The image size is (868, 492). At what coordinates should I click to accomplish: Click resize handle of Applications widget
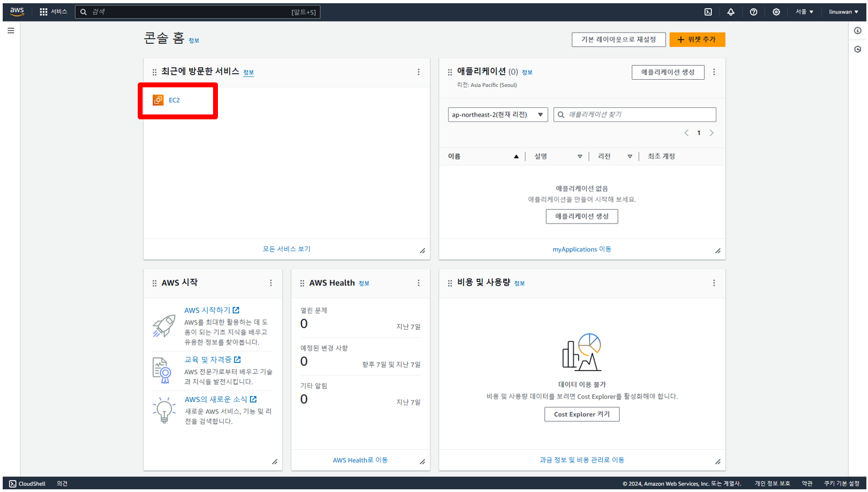(x=718, y=251)
